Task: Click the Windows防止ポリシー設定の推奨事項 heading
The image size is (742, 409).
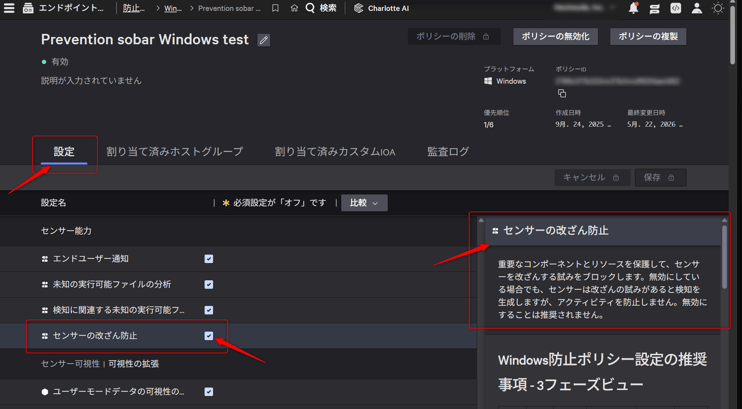Action: (x=602, y=372)
